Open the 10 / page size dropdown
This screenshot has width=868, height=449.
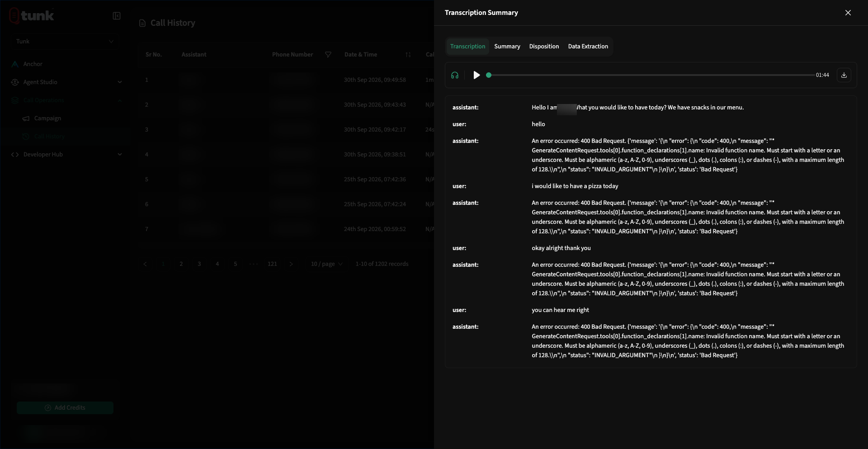(x=326, y=264)
